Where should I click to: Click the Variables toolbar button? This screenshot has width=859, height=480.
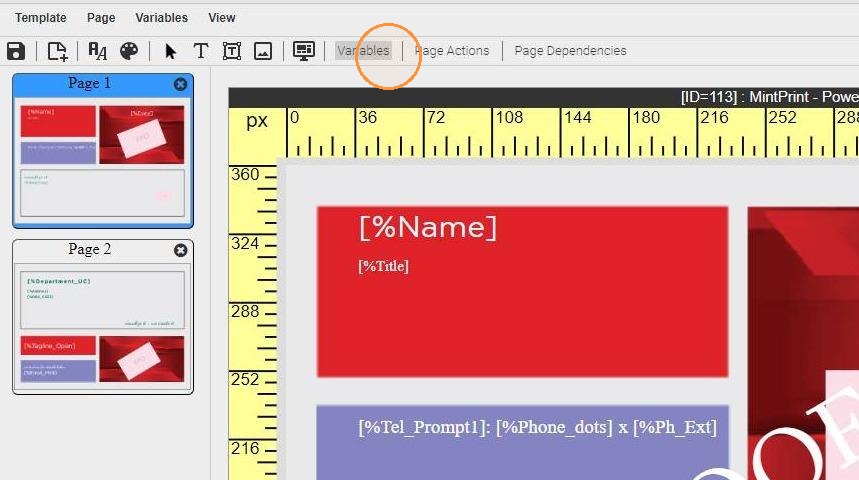coord(363,50)
